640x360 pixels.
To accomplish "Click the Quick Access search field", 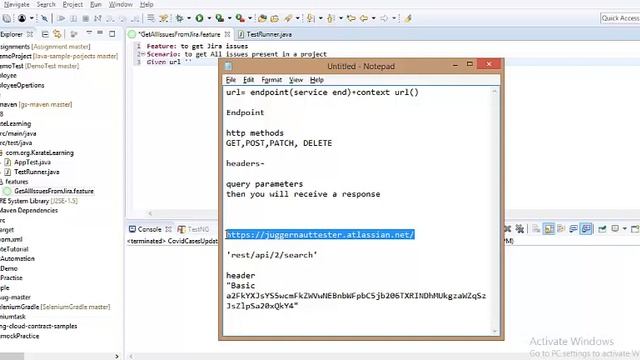I will [620, 18].
